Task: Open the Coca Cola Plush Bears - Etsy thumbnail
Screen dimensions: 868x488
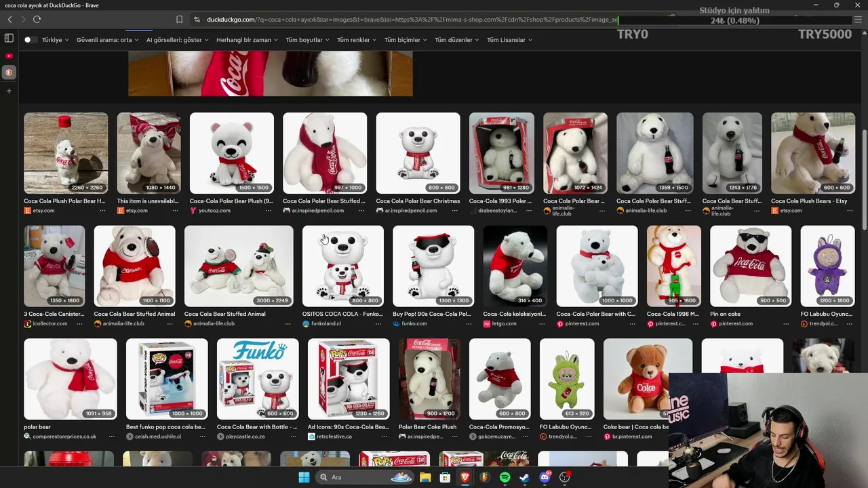Action: click(813, 153)
